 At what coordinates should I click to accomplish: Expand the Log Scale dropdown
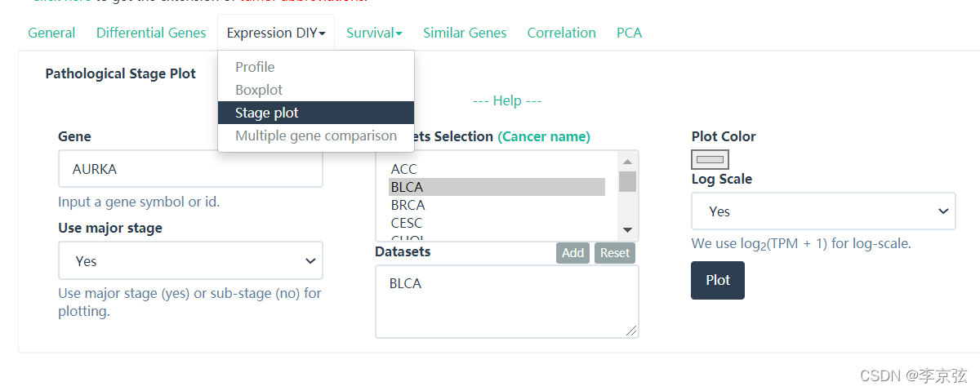tap(823, 211)
